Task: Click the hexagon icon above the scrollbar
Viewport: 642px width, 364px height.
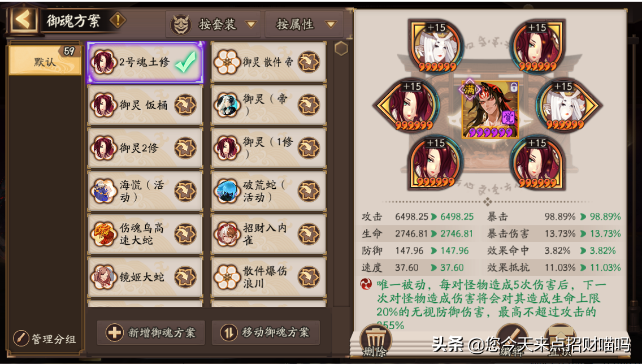Action: pos(341,49)
